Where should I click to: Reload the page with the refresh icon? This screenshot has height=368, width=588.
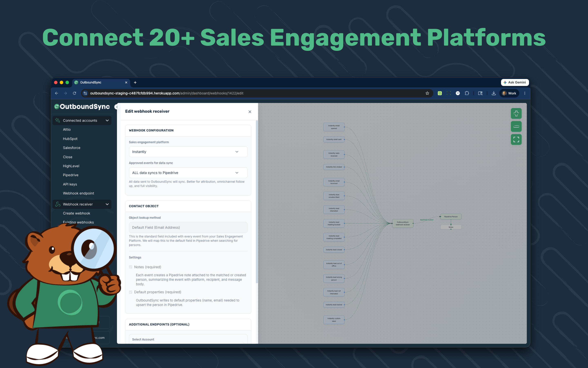pyautogui.click(x=75, y=93)
